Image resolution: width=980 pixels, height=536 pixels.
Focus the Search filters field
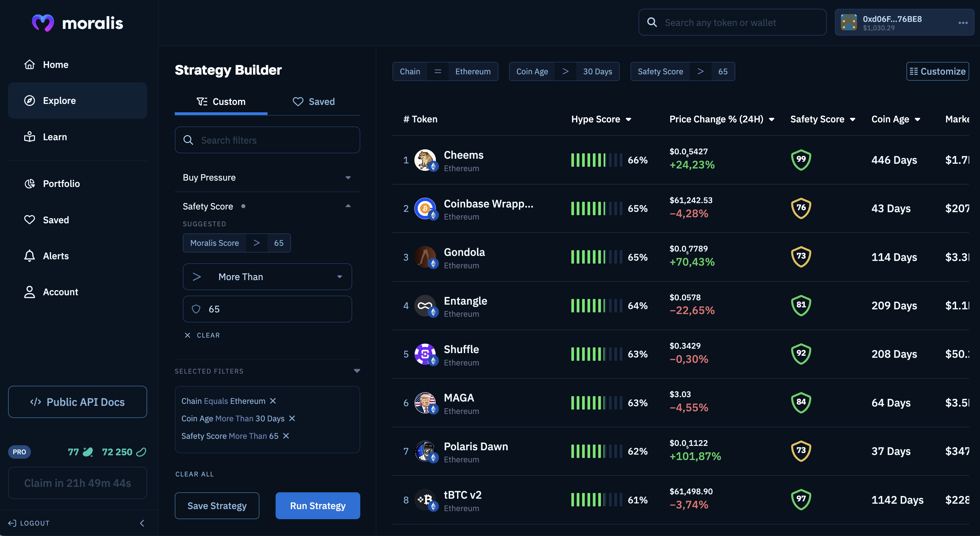268,140
